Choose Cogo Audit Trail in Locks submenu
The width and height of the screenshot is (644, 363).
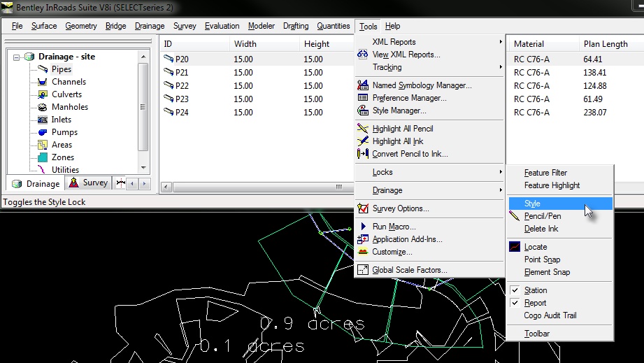point(560,315)
